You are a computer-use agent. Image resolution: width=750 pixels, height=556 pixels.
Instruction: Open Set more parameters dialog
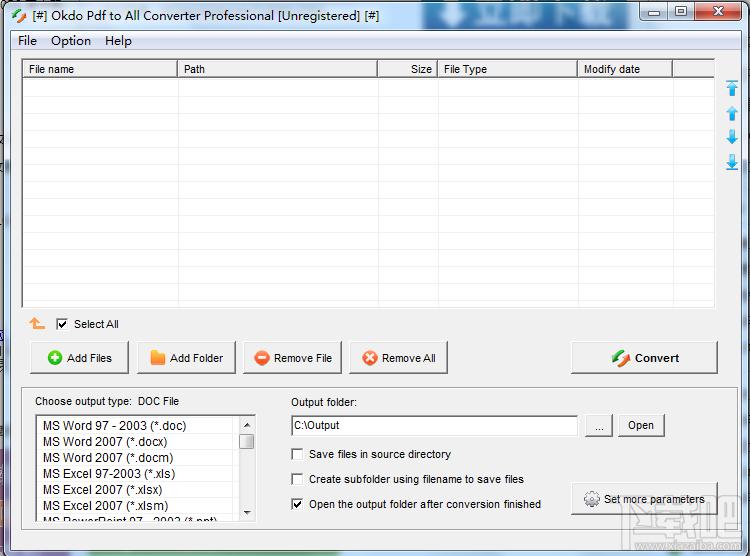[x=644, y=499]
